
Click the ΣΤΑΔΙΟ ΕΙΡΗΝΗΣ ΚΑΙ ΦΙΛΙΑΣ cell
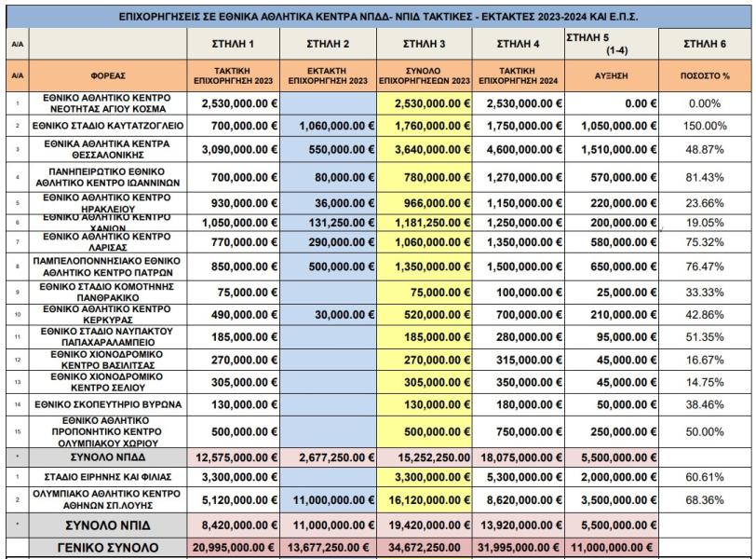(x=108, y=477)
